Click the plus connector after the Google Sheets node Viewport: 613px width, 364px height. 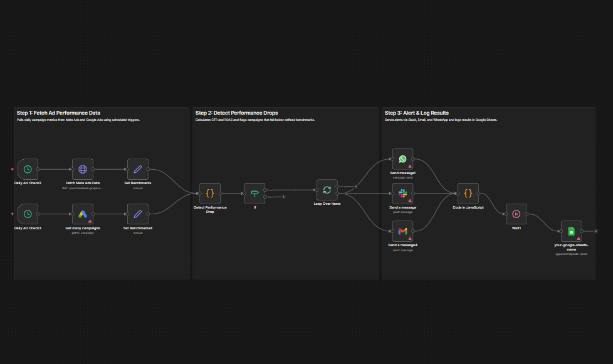coord(595,231)
